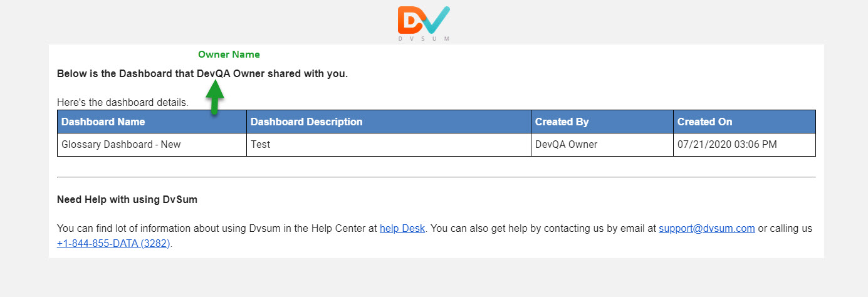Select the Dashboard Description column header
Viewport: 868px width, 297px height.
click(389, 122)
